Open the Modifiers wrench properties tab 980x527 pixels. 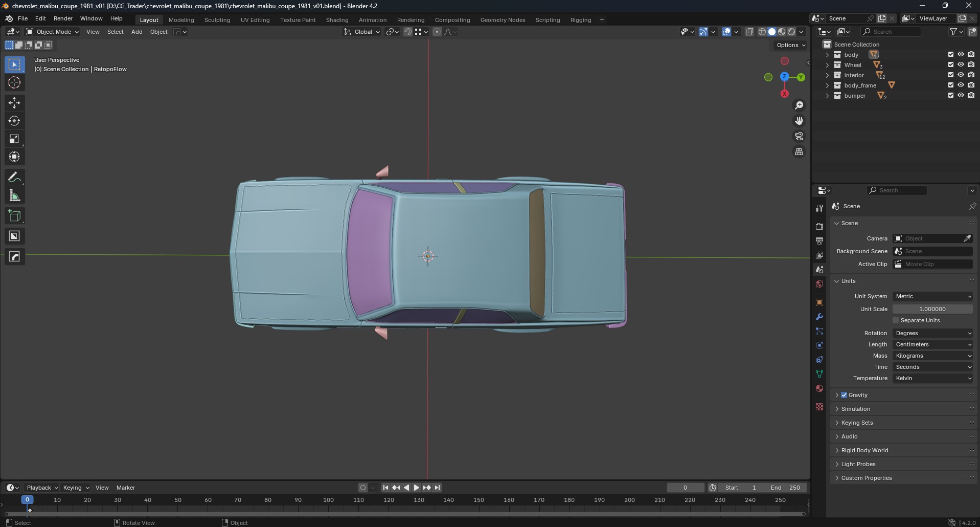tap(819, 317)
